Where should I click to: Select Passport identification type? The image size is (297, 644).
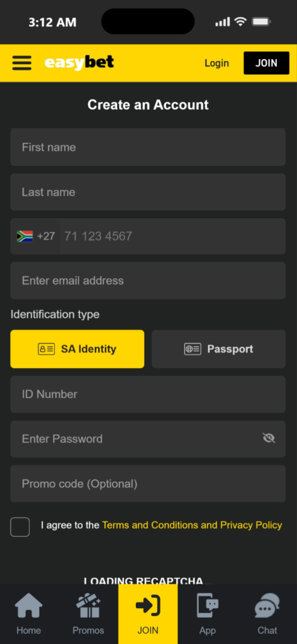(x=218, y=349)
